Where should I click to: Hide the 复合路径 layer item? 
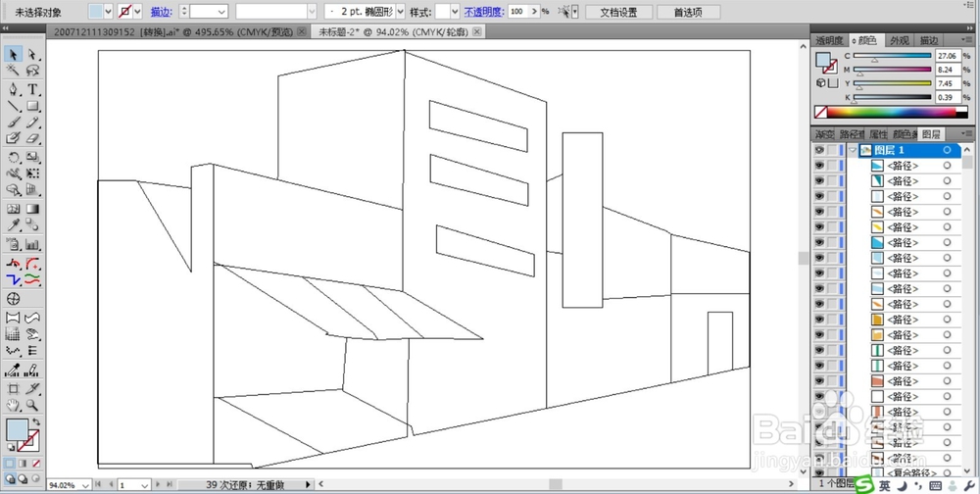[x=818, y=473]
